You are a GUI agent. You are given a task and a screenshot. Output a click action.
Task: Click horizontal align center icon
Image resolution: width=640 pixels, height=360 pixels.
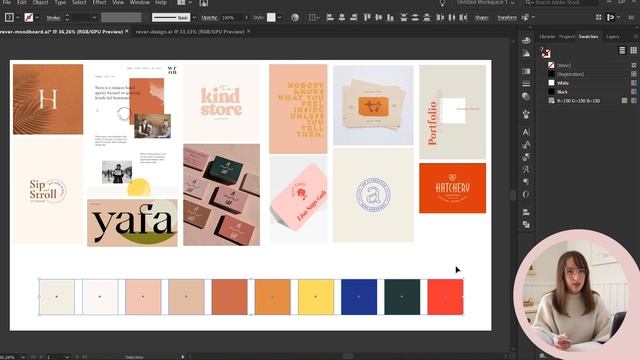point(342,18)
